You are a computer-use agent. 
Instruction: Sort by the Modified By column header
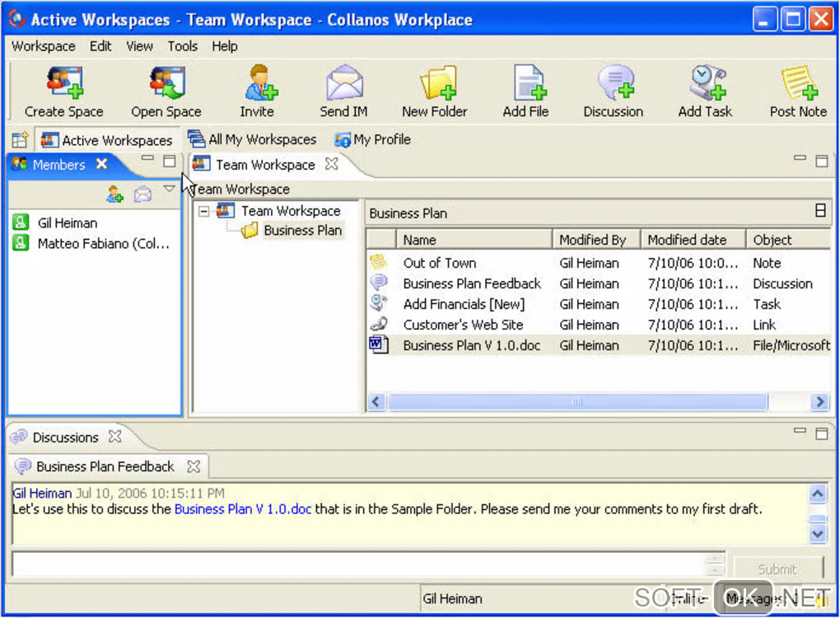point(597,239)
